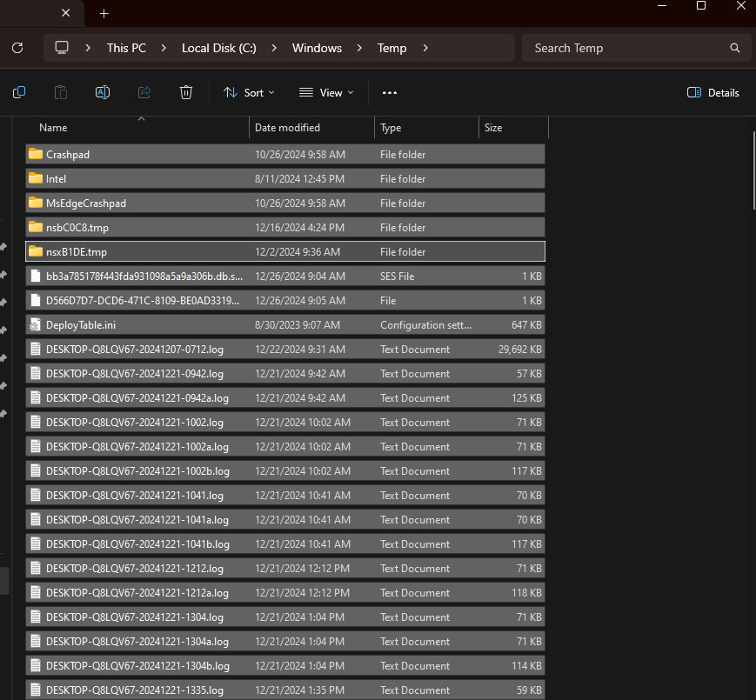This screenshot has height=700, width=756.
Task: Click the bb3a785178f443fda... SES file icon
Action: point(35,276)
